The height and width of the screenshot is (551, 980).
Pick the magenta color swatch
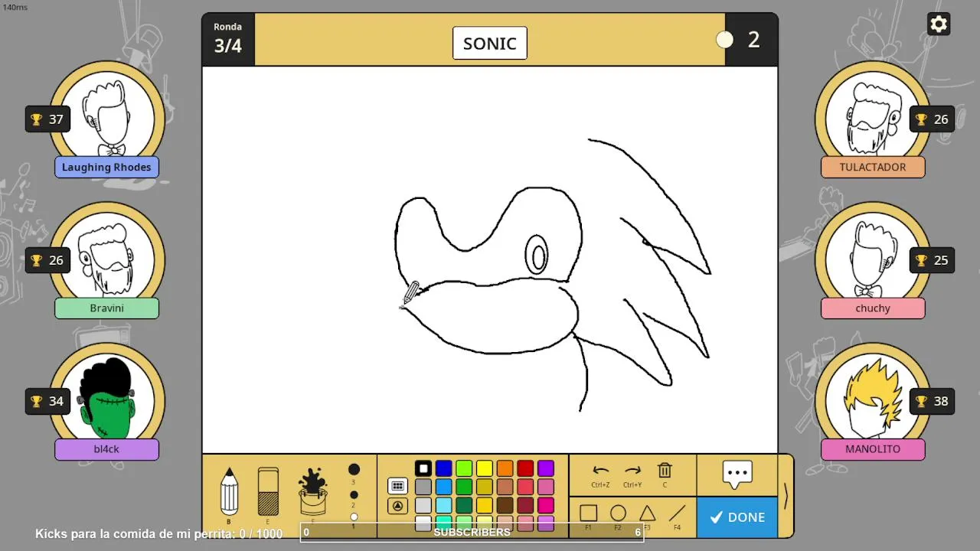[x=545, y=505]
